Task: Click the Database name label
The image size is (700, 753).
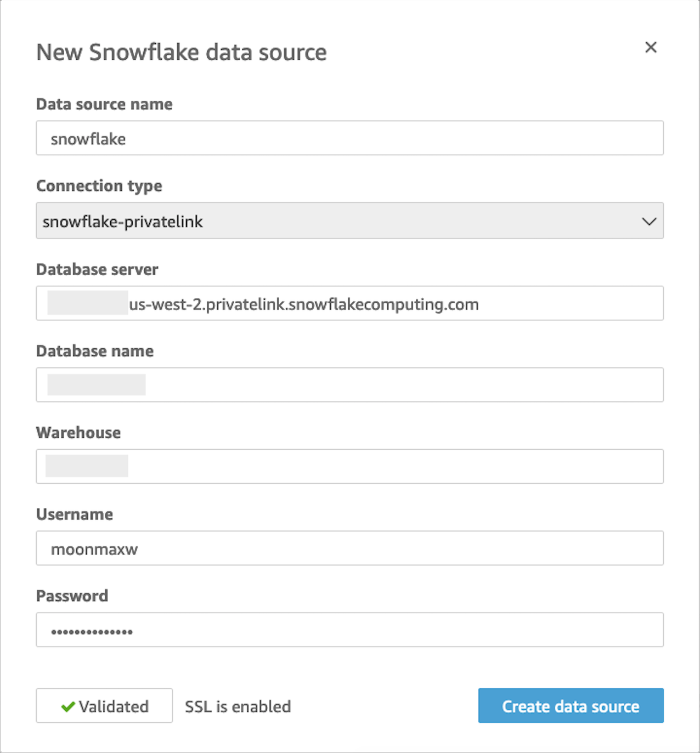Action: pyautogui.click(x=95, y=351)
